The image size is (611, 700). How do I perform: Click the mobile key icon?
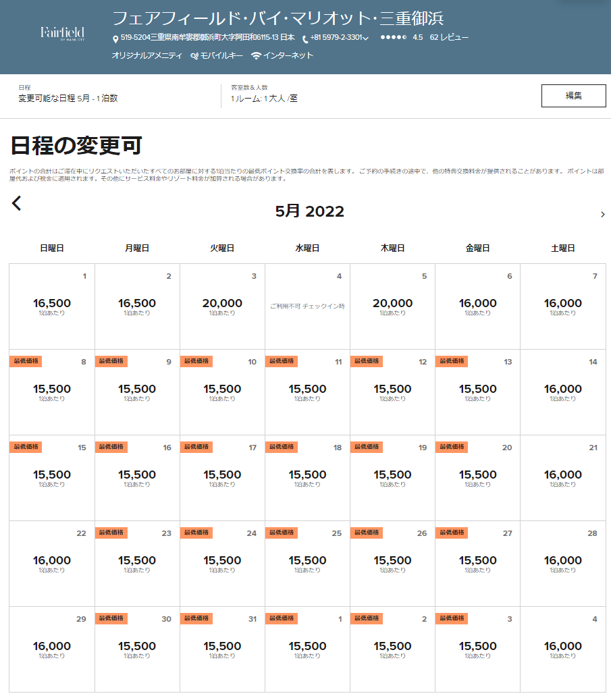[x=194, y=56]
